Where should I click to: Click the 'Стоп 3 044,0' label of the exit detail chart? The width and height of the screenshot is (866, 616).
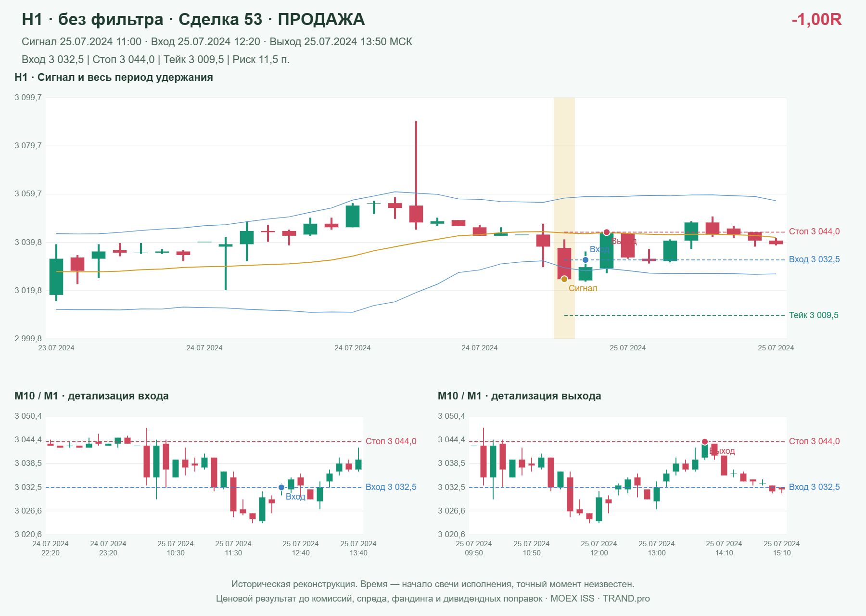(x=814, y=441)
